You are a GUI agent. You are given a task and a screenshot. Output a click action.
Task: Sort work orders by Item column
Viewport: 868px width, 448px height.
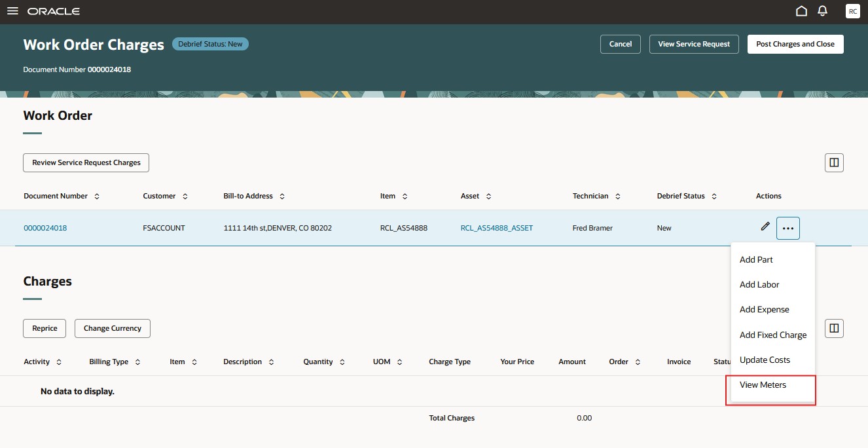coord(405,196)
